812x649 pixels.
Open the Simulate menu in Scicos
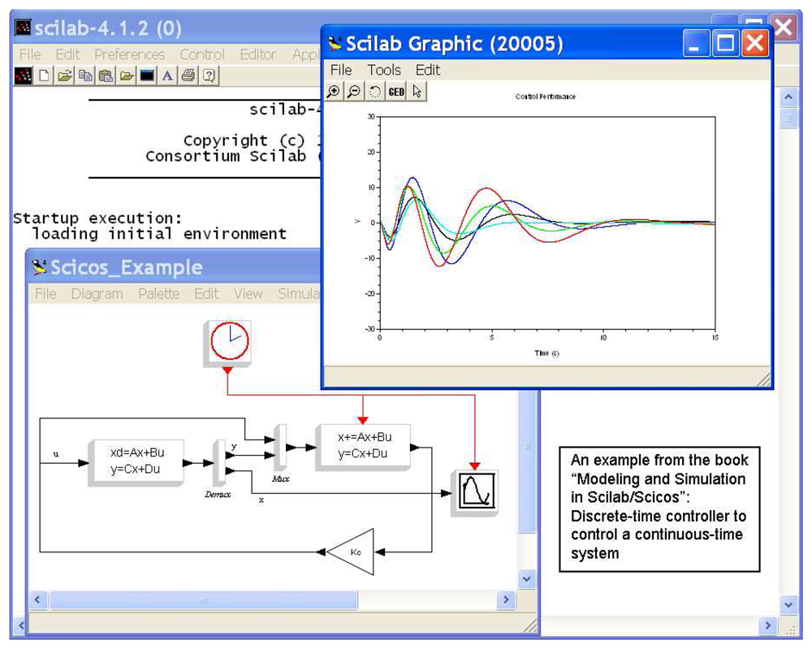299,294
